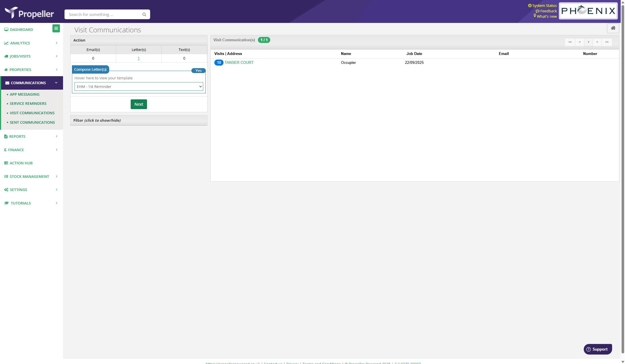Expand the Filter show/hide panel
Viewport: 625px width, 364px height.
(139, 120)
